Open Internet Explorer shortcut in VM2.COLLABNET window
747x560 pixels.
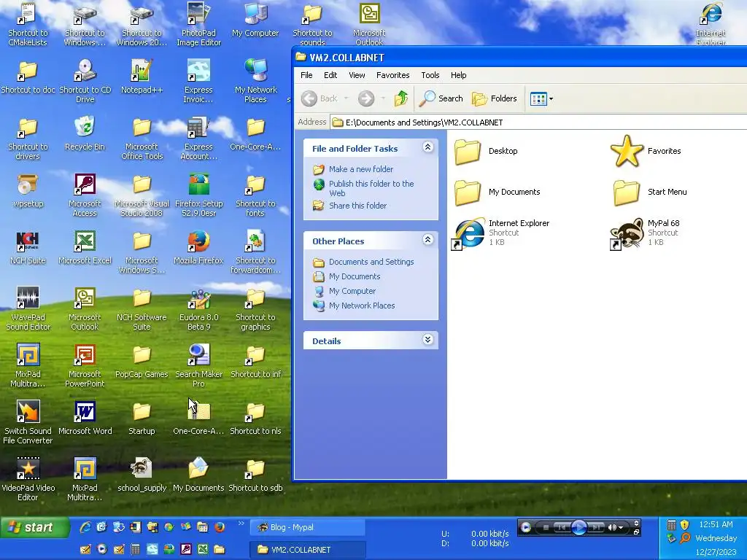pyautogui.click(x=500, y=233)
